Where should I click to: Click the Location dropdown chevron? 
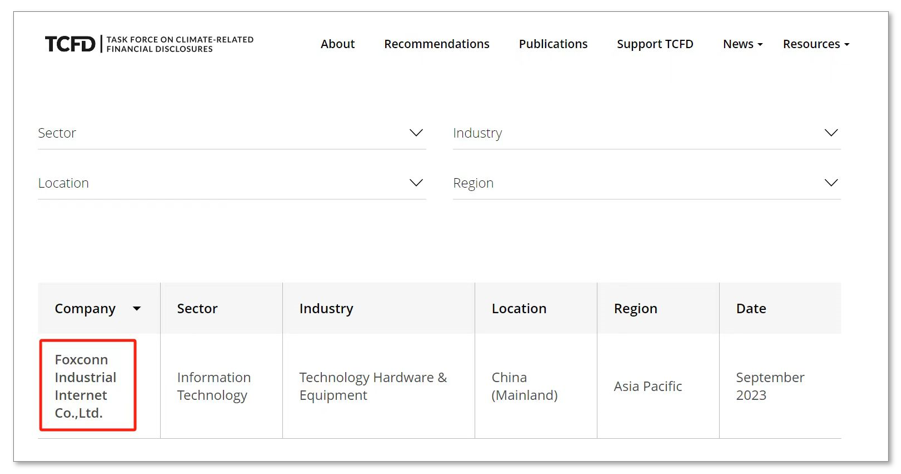point(416,183)
